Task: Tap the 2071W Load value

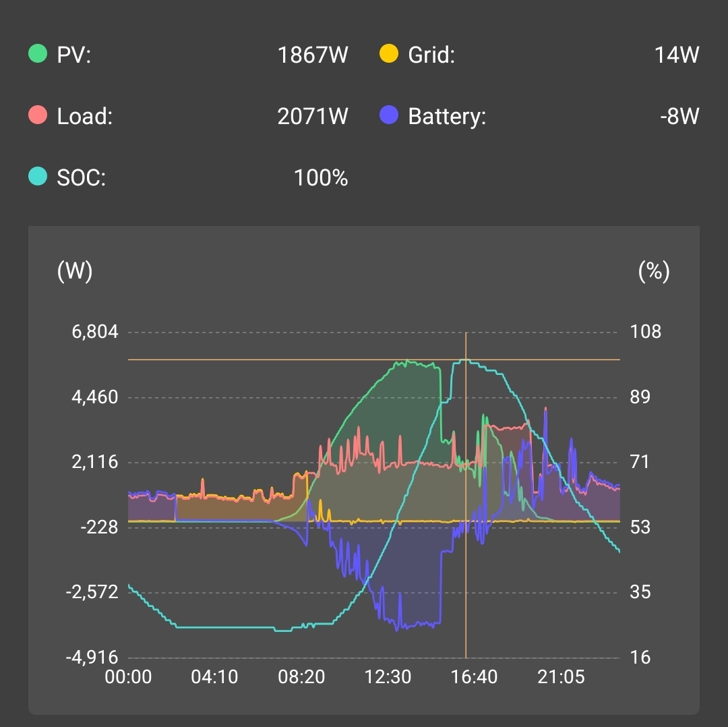Action: click(x=313, y=116)
